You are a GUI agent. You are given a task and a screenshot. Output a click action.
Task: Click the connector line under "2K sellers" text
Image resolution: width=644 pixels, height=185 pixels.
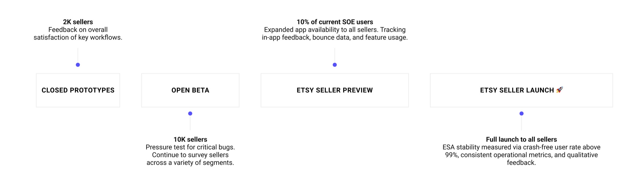[x=78, y=55]
